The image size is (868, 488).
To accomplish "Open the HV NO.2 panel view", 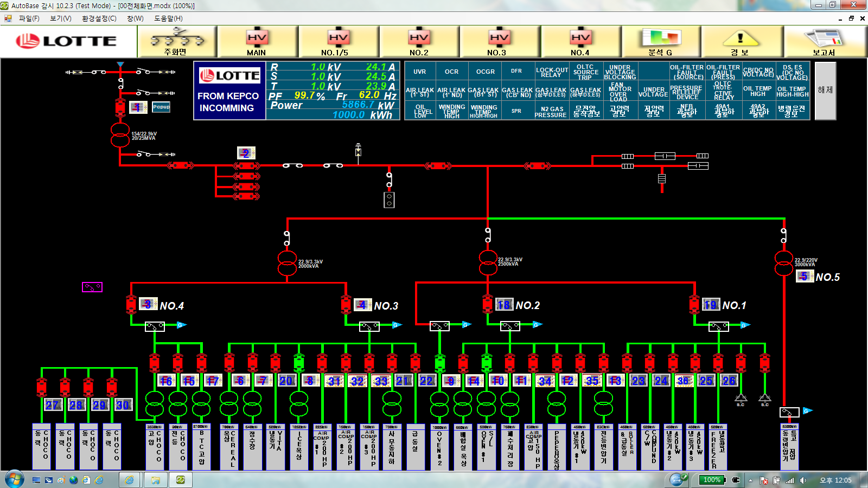I will click(419, 42).
